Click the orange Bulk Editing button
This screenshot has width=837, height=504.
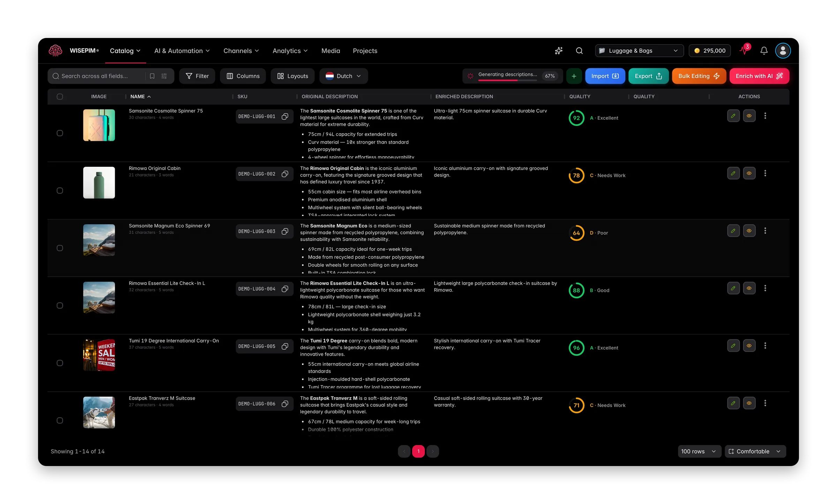tap(699, 76)
